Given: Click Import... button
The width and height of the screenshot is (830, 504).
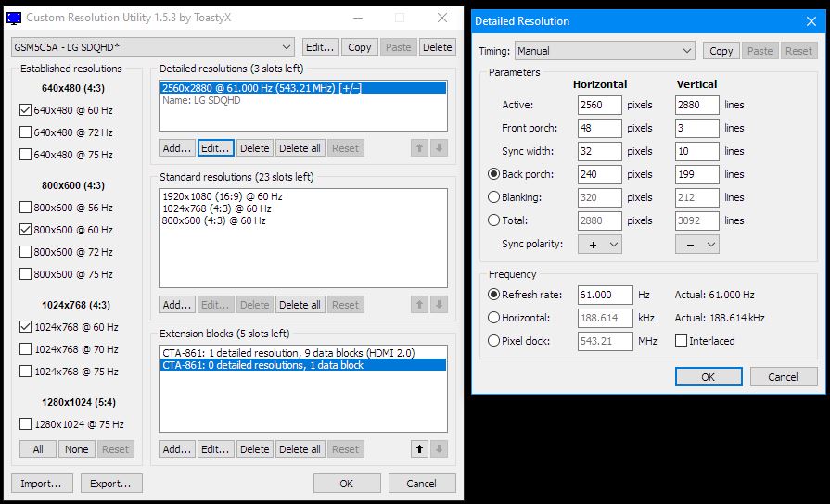Looking at the screenshot, I should 43,483.
